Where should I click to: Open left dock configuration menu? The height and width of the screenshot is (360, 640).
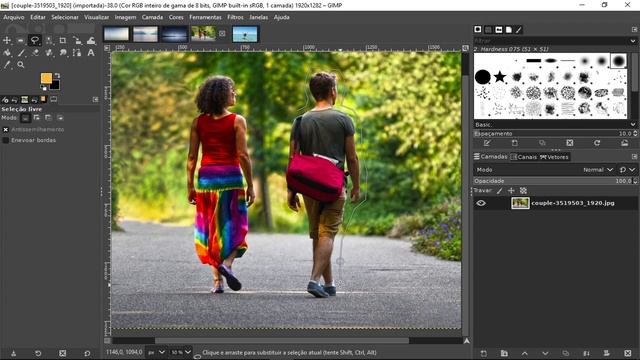coord(96,100)
